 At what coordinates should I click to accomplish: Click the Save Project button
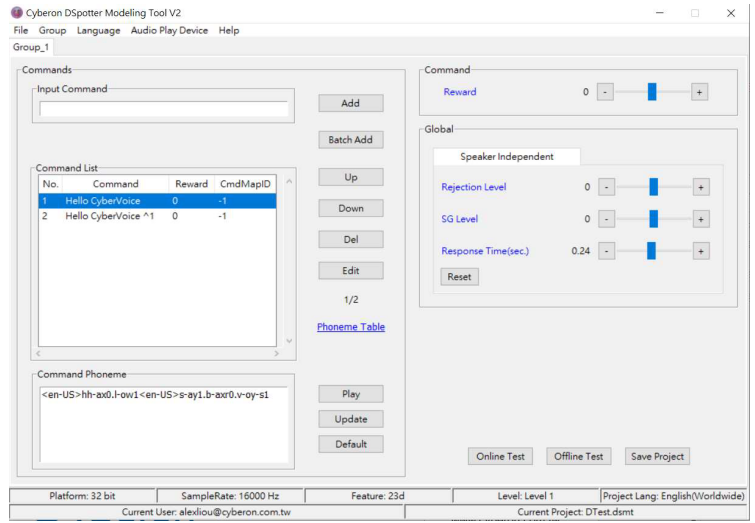pyautogui.click(x=657, y=456)
